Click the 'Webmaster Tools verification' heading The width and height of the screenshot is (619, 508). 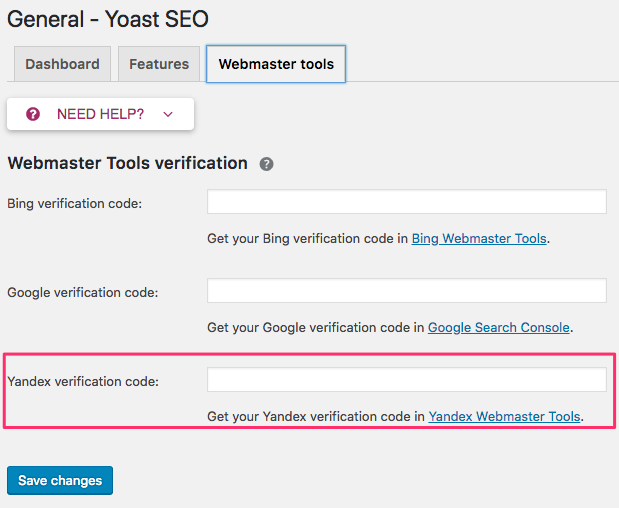(x=128, y=163)
